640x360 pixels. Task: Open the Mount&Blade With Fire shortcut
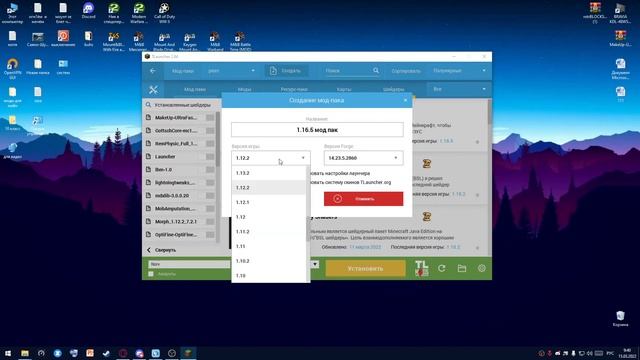pyautogui.click(x=113, y=41)
